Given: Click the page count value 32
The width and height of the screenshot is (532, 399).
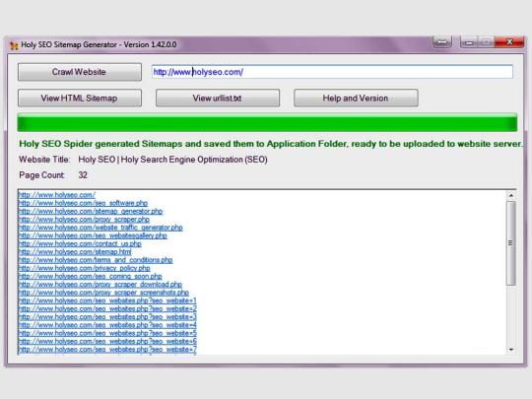Looking at the screenshot, I should tap(83, 175).
